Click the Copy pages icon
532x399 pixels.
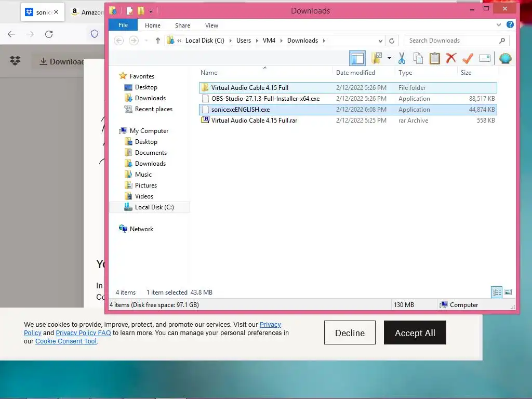point(418,58)
